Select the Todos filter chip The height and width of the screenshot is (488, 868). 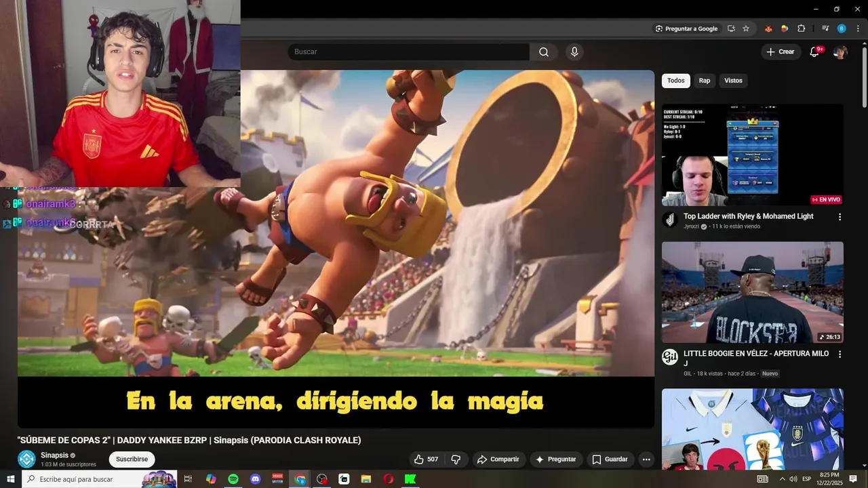tap(676, 81)
